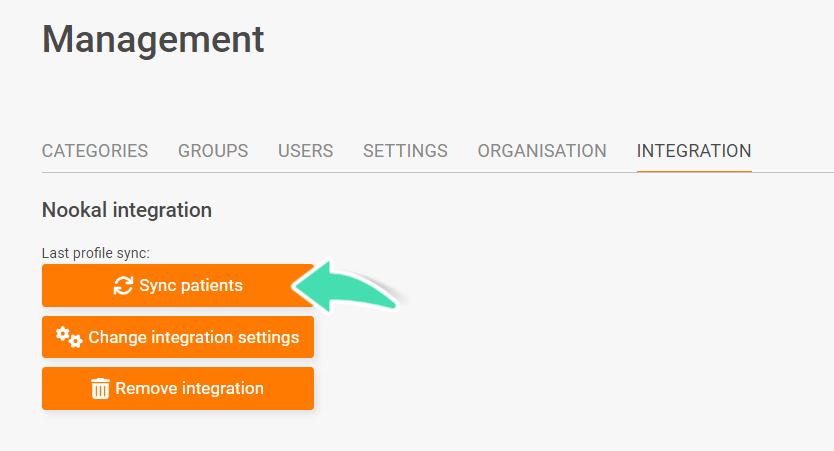Switch to the Groups tab
The width and height of the screenshot is (834, 451).
[x=213, y=151]
